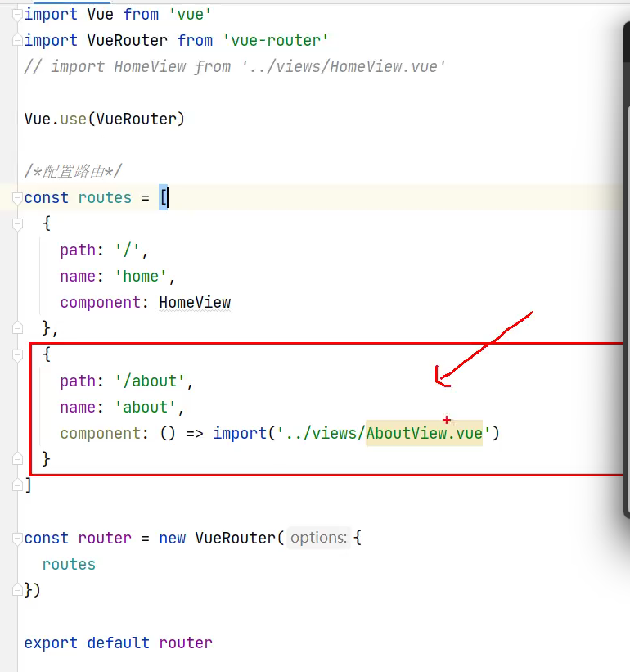The height and width of the screenshot is (672, 630).
Task: Collapse the 'const routes' array fold marker
Action: pos(17,198)
